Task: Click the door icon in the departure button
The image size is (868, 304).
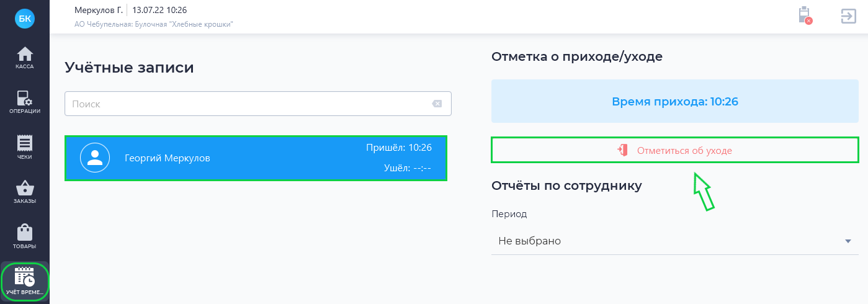Action: 623,150
